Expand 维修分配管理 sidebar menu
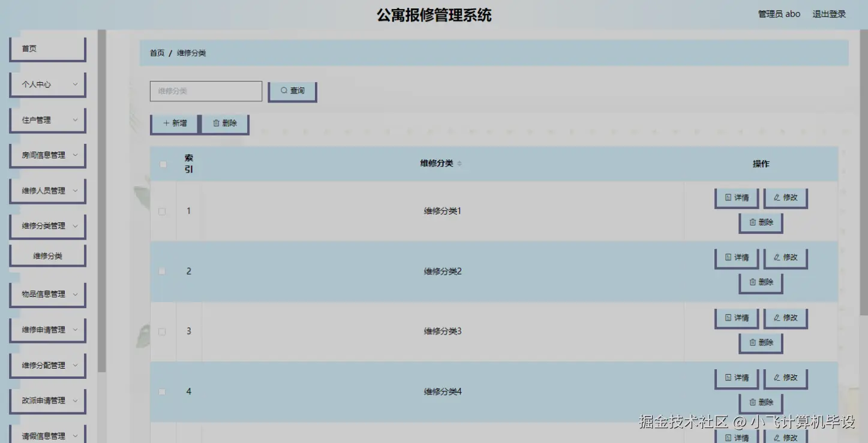Image resolution: width=868 pixels, height=443 pixels. (x=47, y=365)
